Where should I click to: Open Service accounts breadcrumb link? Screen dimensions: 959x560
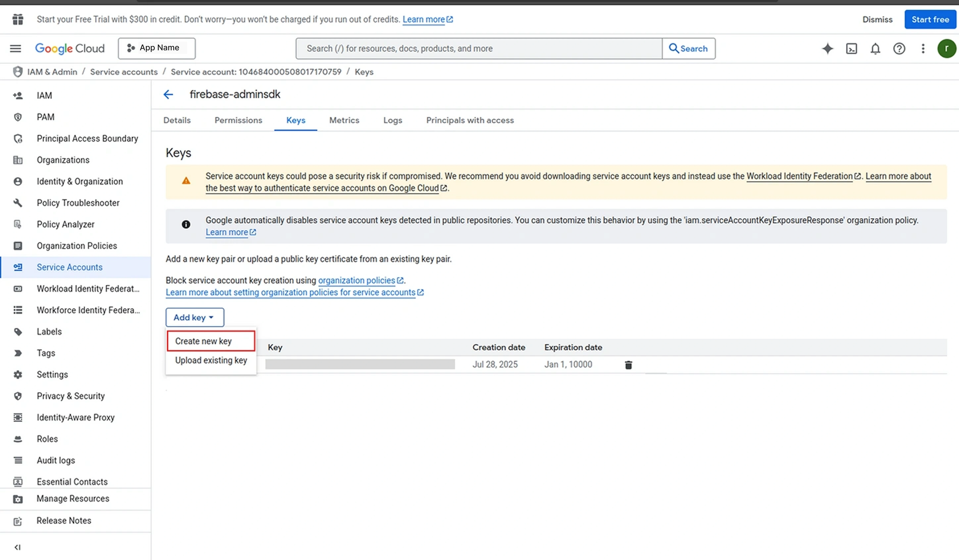coord(124,71)
